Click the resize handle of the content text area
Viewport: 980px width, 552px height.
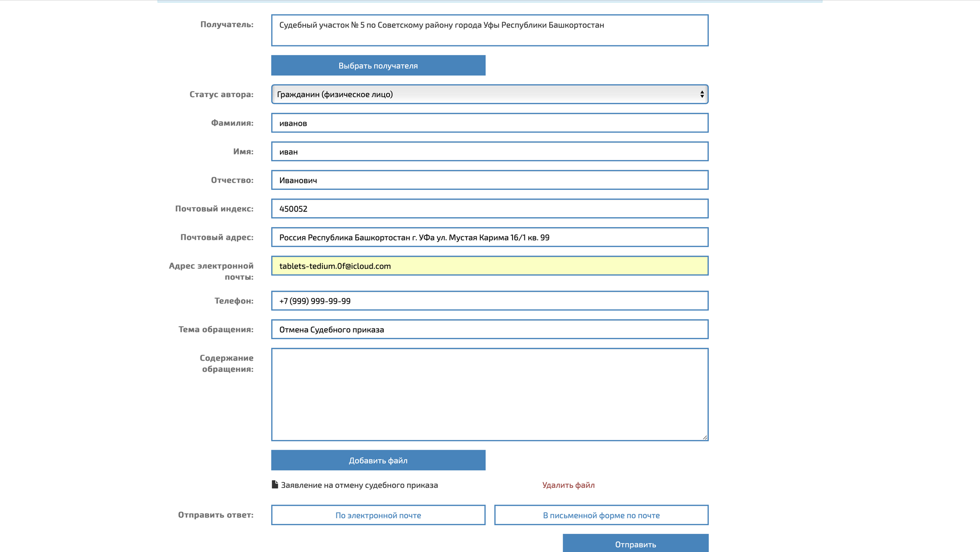pos(705,437)
